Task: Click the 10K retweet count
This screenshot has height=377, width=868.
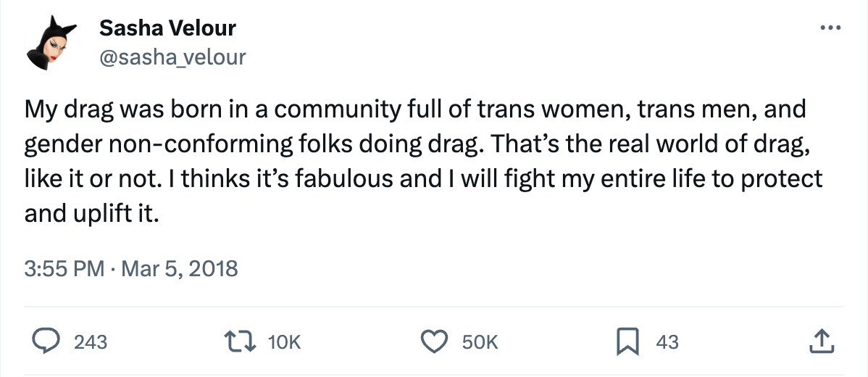Action: [284, 342]
